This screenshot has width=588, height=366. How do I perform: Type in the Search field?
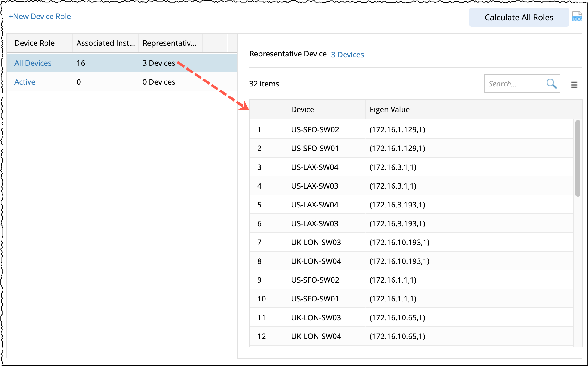(515, 84)
